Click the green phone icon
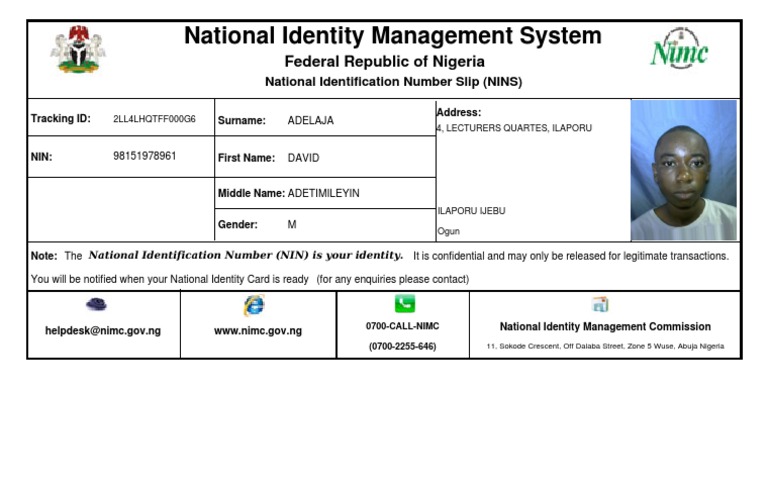 coord(405,303)
